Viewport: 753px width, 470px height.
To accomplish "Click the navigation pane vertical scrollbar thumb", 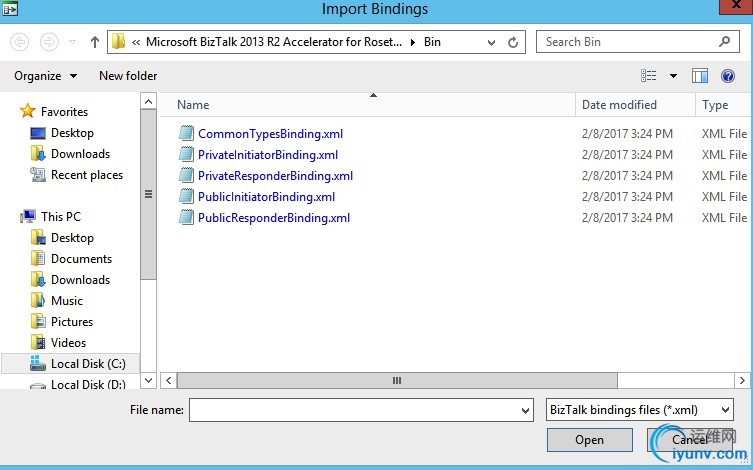I will point(148,194).
